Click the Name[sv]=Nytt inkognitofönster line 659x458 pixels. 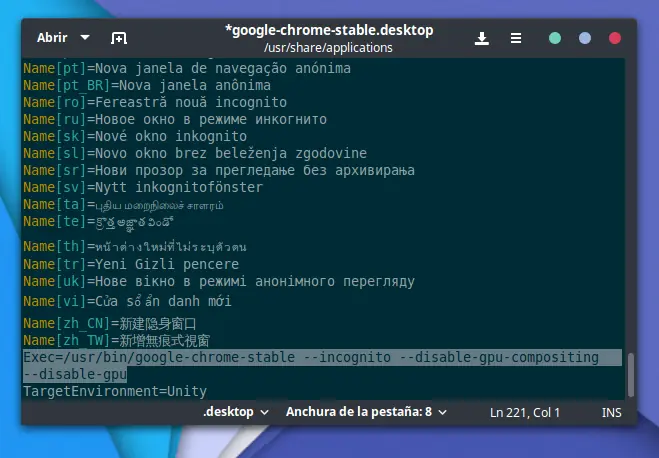click(143, 187)
